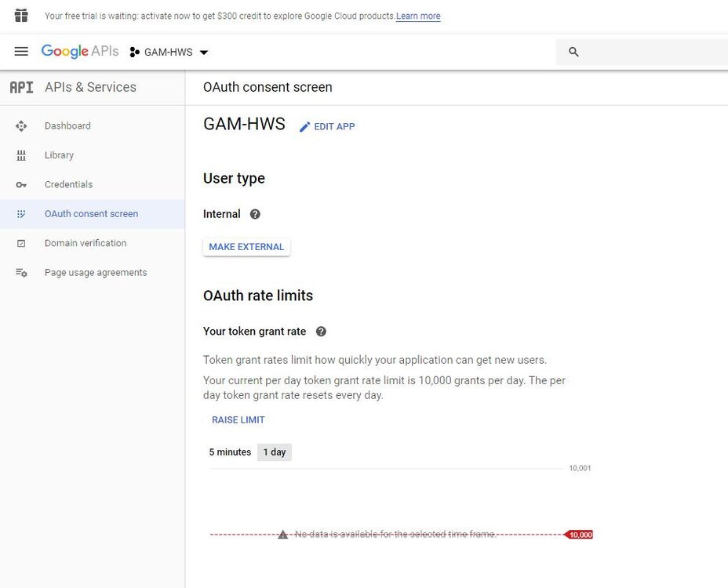Click the APIs & Services heading

pyautogui.click(x=90, y=87)
